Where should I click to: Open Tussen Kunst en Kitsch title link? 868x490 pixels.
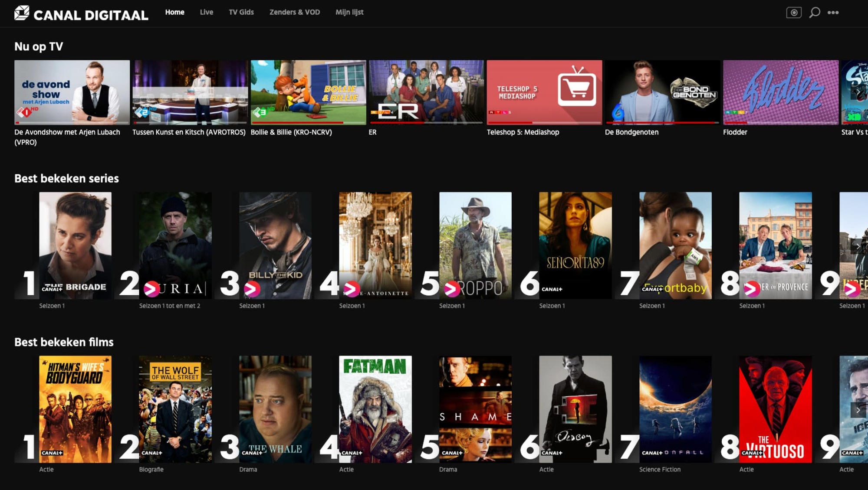point(189,132)
